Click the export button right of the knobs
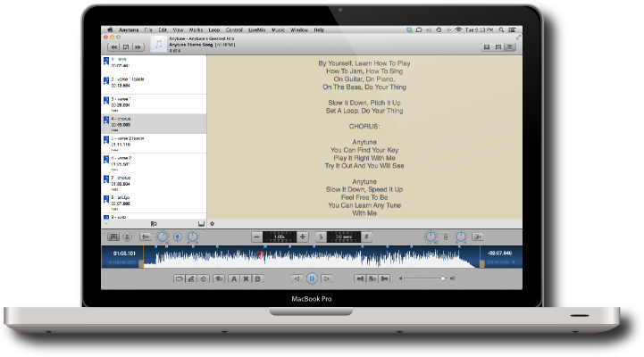The width and height of the screenshot is (644, 357). (477, 237)
